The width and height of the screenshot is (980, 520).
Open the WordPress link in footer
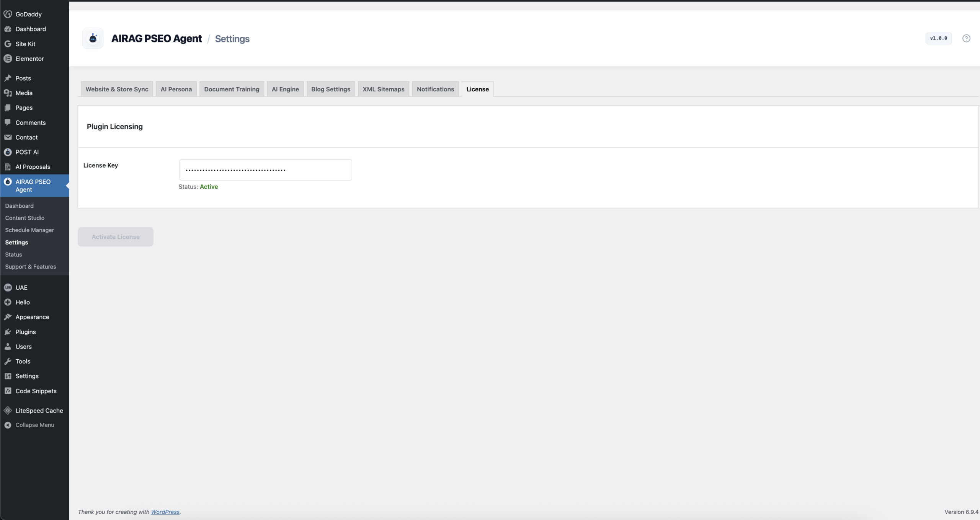coord(165,512)
